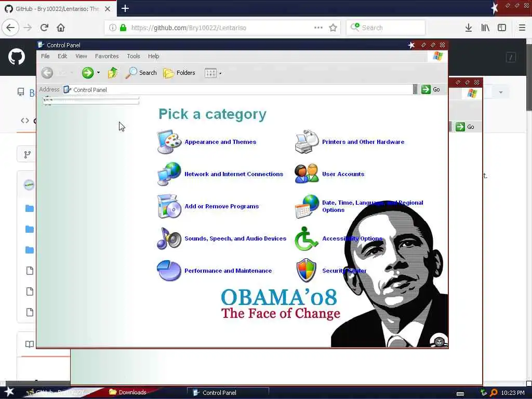Open the View menu
This screenshot has height=399, width=532.
tap(81, 56)
